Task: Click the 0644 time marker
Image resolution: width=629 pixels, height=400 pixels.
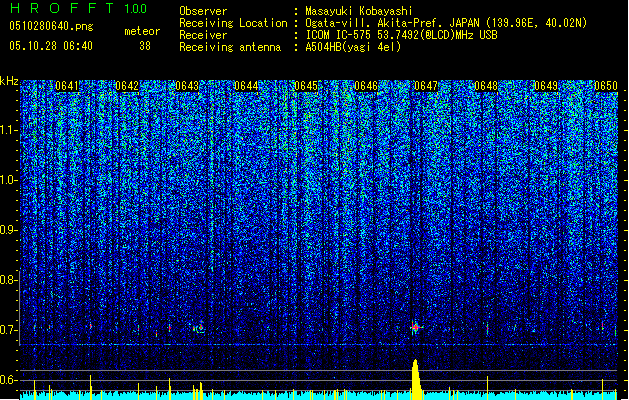Action: click(246, 86)
